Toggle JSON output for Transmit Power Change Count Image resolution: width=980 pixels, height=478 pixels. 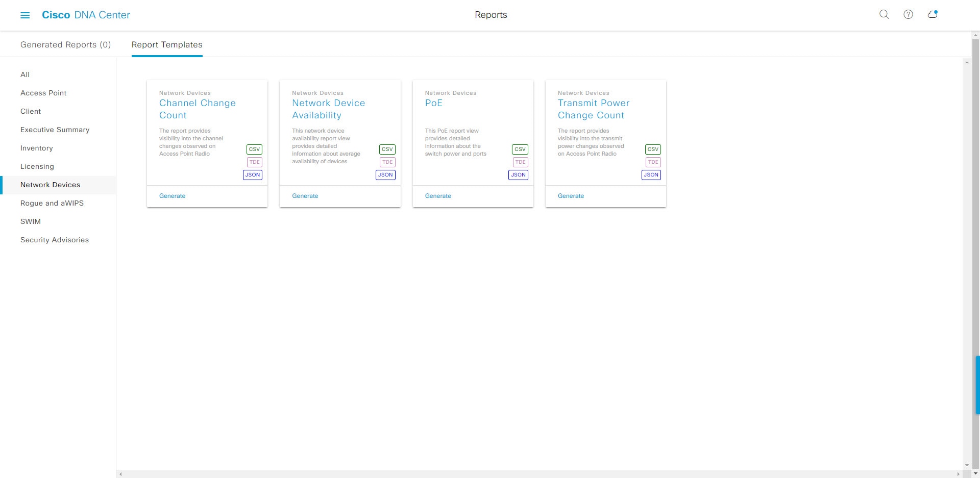[x=651, y=174]
